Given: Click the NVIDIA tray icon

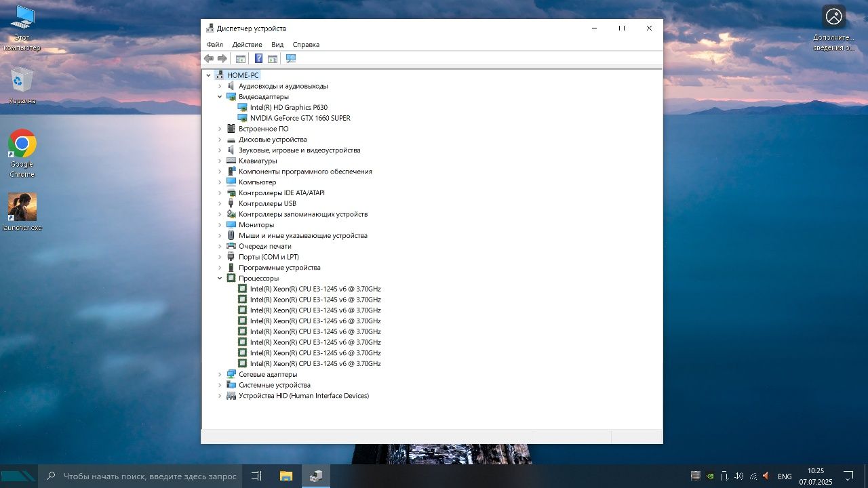Looking at the screenshot, I should pyautogui.click(x=710, y=476).
